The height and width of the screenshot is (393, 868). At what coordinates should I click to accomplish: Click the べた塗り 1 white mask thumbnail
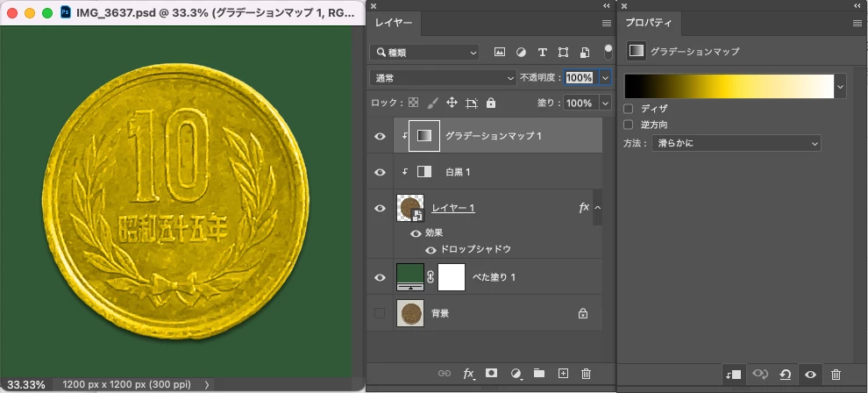coord(452,277)
